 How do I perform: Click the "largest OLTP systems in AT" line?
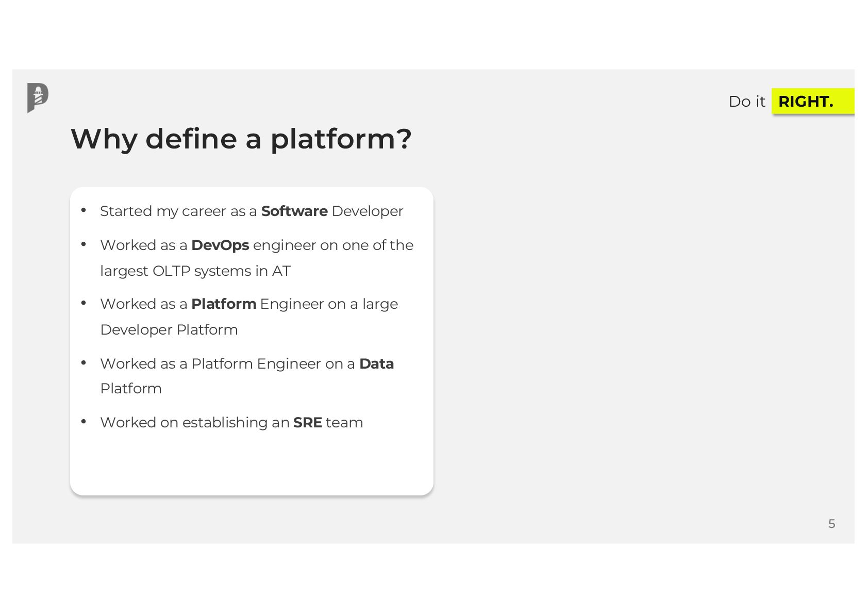[195, 271]
